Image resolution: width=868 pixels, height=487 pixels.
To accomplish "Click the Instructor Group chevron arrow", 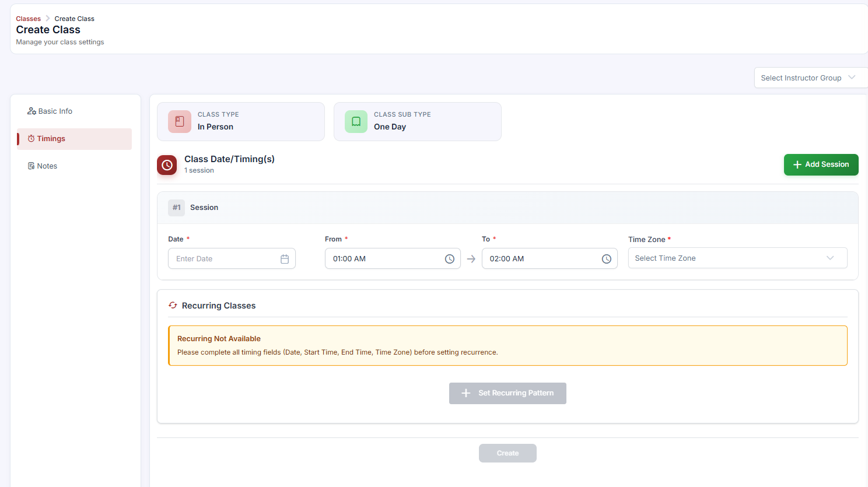I will [x=852, y=78].
